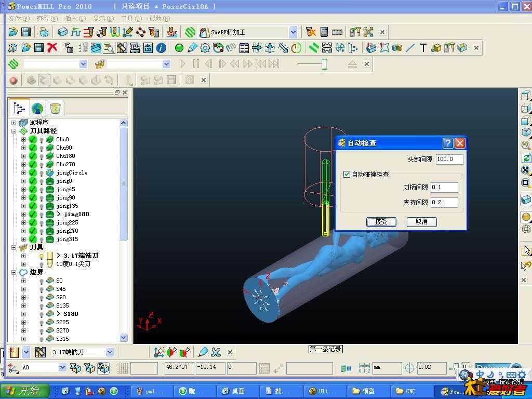
Task: Open the SWARF精加工 strategy dropdown
Action: (293, 32)
